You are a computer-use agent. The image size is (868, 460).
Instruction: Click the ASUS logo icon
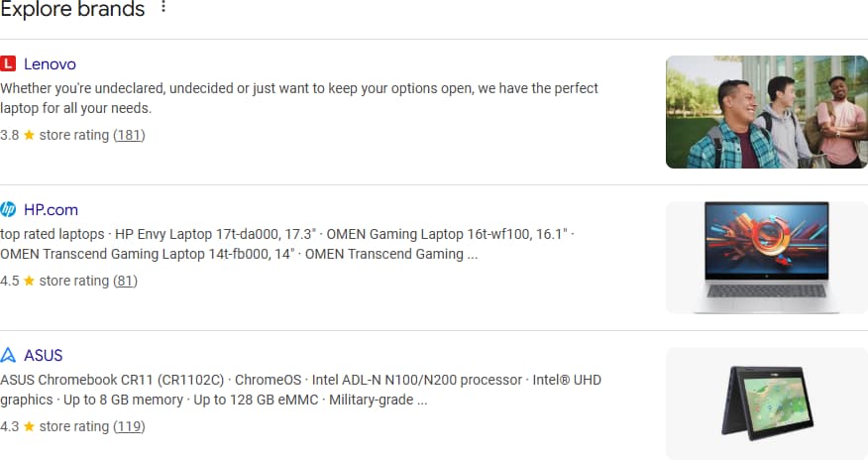click(x=8, y=355)
